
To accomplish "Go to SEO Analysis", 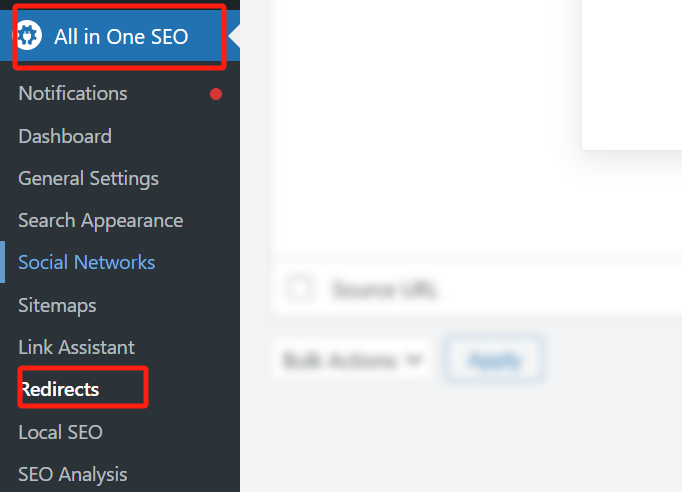I will coord(72,474).
